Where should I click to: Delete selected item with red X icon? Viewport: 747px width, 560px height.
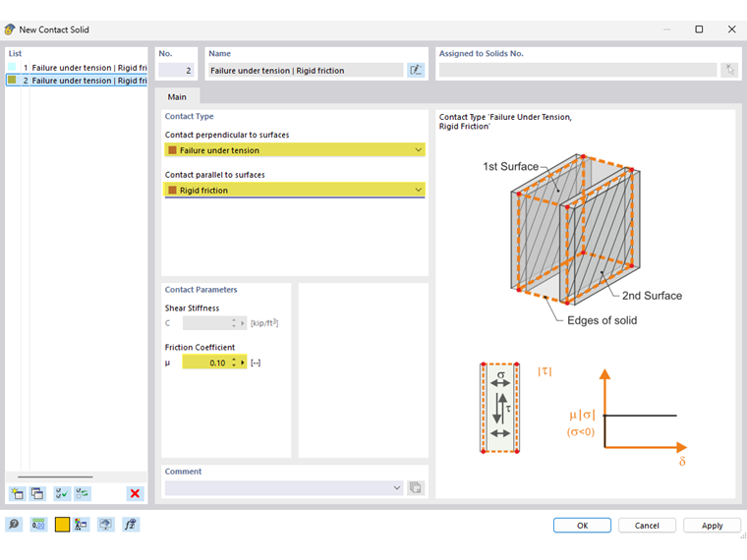135,493
